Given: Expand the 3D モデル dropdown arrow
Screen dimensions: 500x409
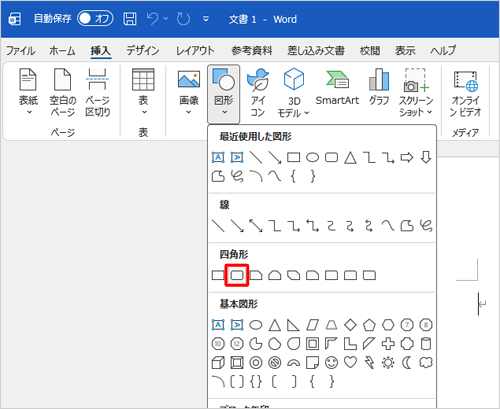Looking at the screenshot, I should 306,113.
